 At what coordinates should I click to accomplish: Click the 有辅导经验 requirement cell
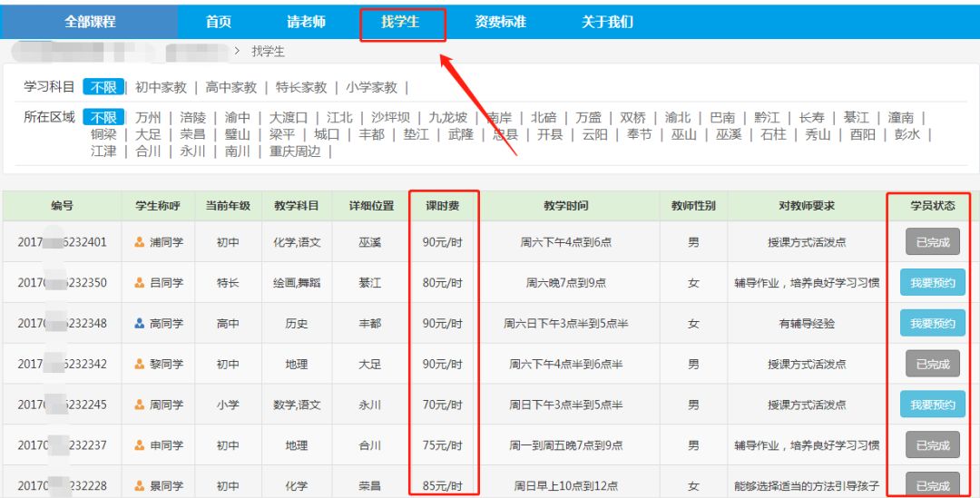point(807,323)
